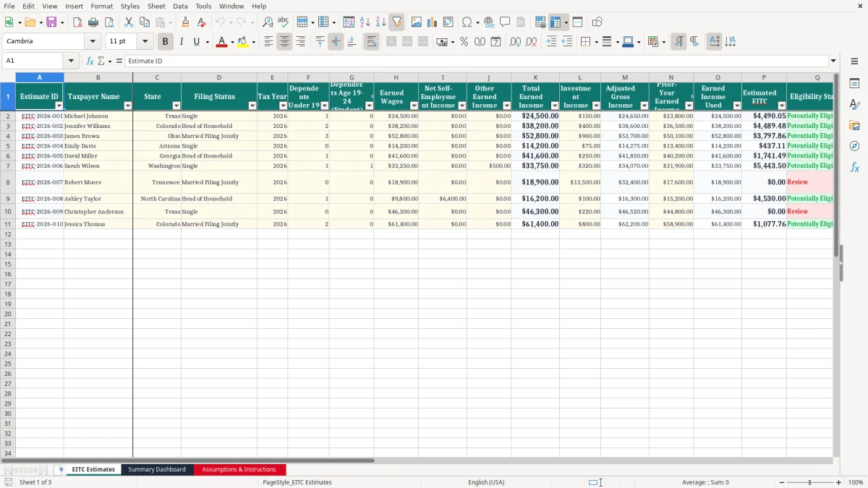Click into the formula input line
This screenshot has width=868, height=488.
click(476, 61)
